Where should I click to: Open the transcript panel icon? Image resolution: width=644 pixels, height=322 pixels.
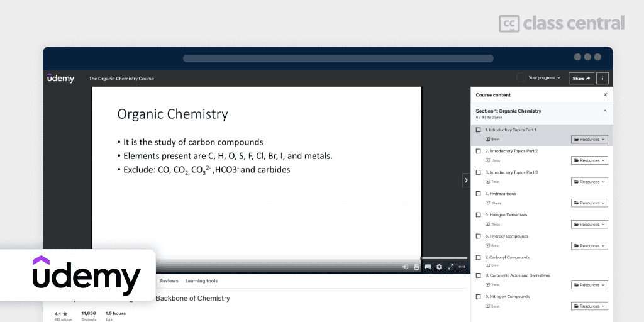click(x=416, y=267)
